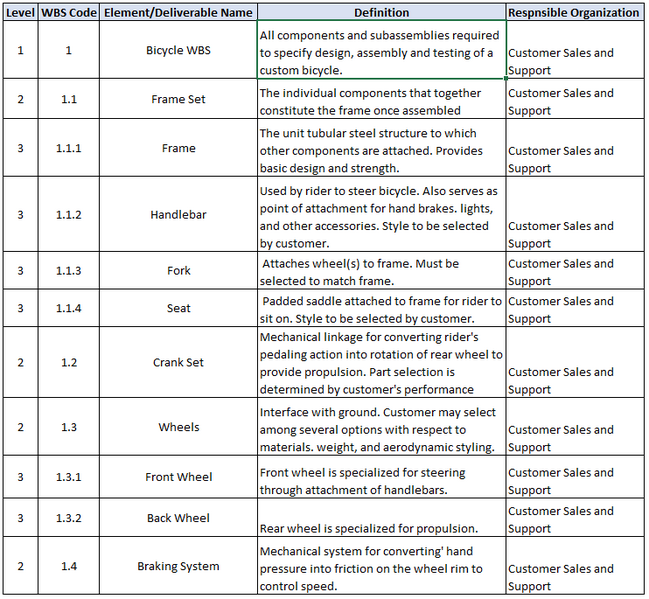Click the definition 'Used by rider to steer bicycle'

click(382, 214)
